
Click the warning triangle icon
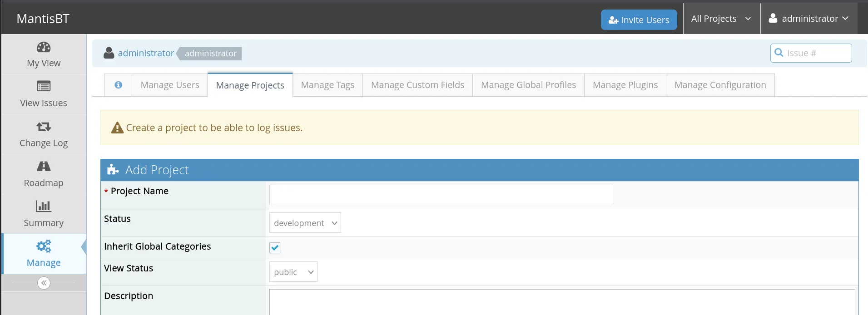click(117, 128)
